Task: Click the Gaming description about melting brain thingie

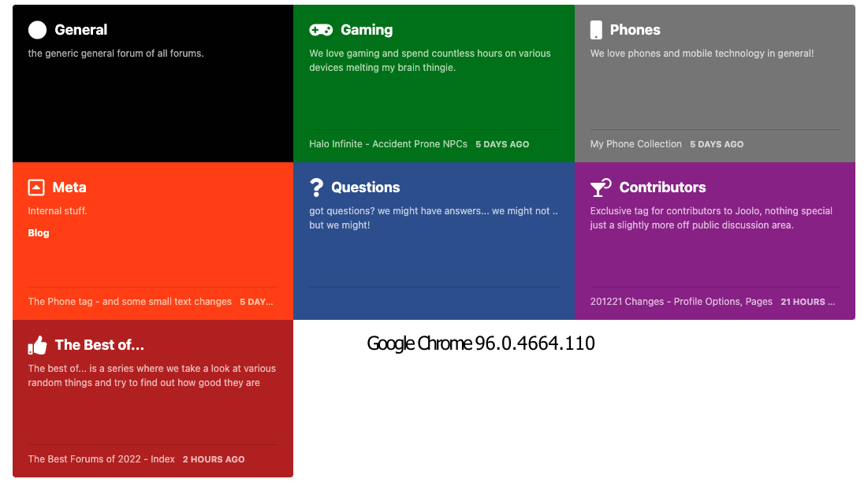Action: click(430, 61)
